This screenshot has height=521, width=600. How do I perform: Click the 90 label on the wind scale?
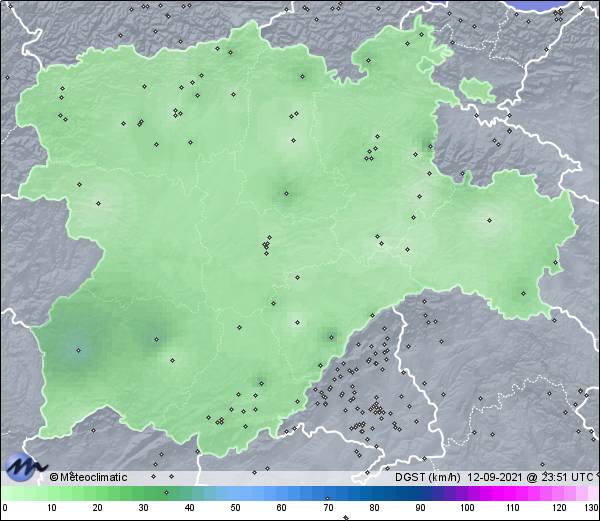[x=421, y=508]
